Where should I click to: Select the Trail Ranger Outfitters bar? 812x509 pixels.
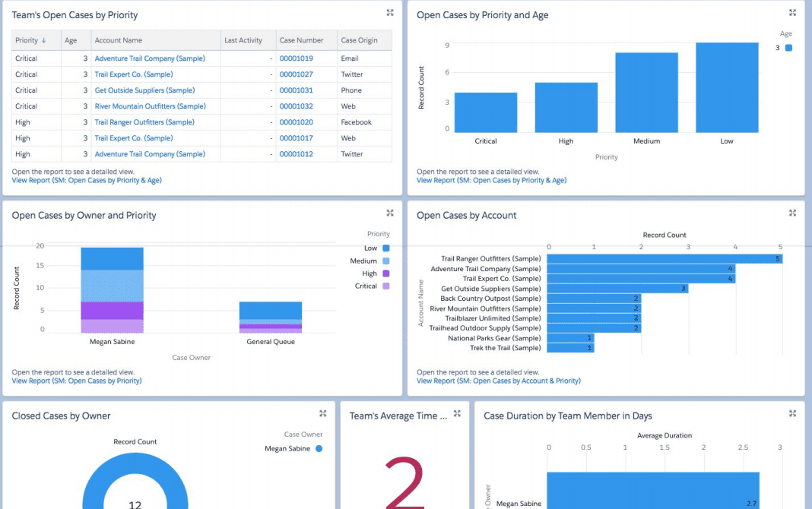click(664, 259)
